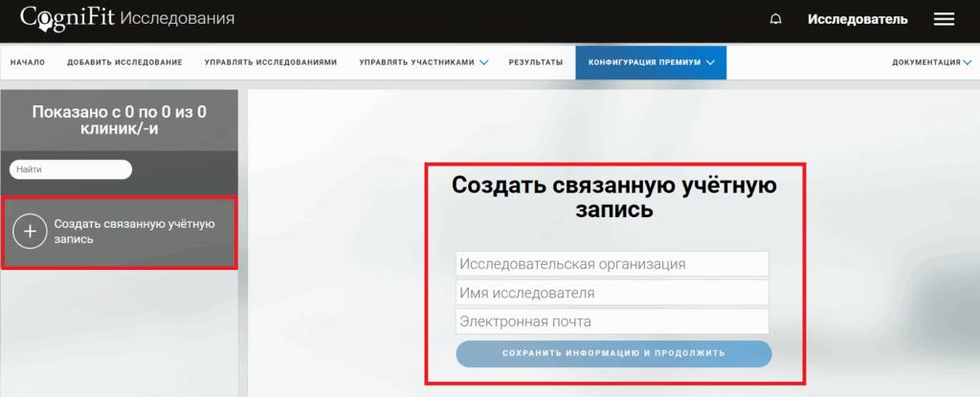Open the Результаты page
Image resolution: width=980 pixels, height=397 pixels.
tap(536, 62)
